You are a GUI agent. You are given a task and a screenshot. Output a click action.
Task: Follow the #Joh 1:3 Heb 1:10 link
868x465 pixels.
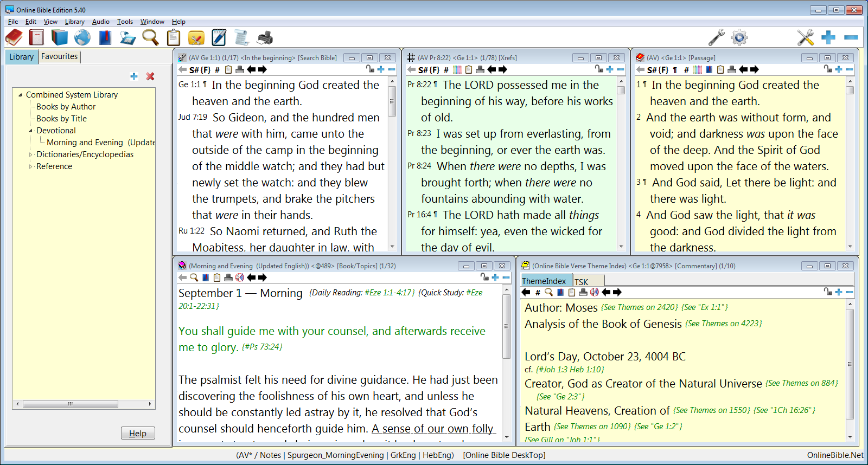pos(570,370)
